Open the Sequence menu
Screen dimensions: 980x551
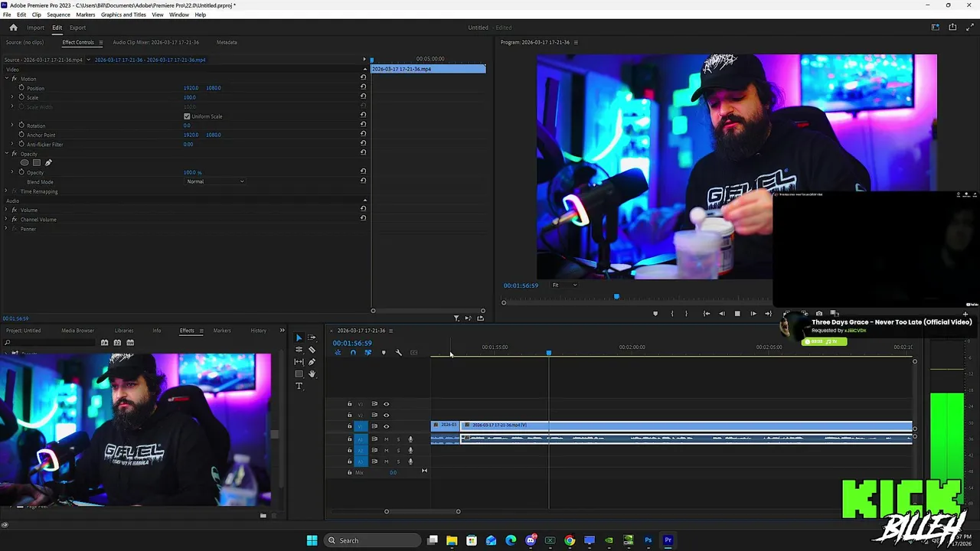58,15
